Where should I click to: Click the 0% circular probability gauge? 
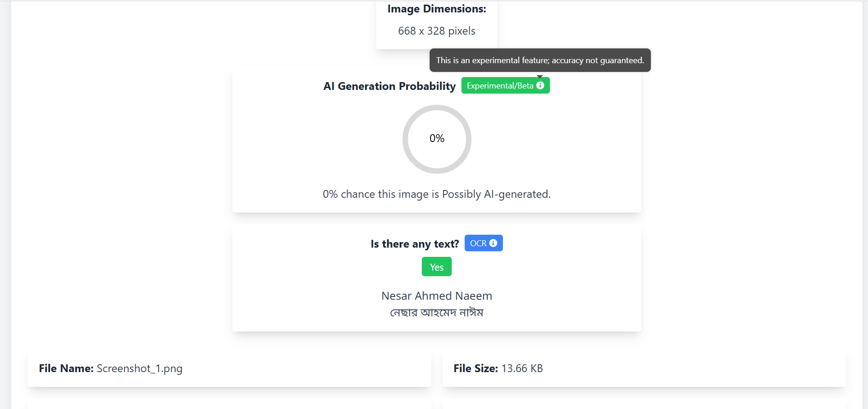(437, 139)
